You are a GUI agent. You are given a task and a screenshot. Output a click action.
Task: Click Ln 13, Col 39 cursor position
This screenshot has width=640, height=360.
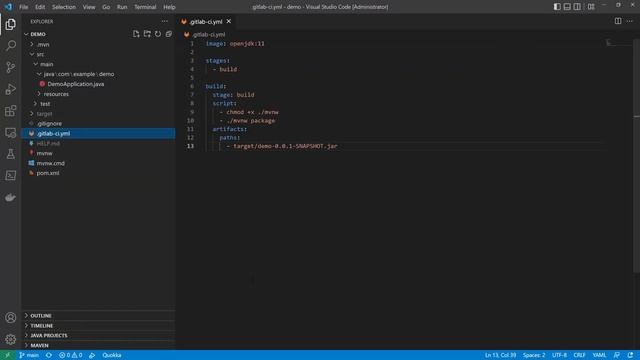500,355
